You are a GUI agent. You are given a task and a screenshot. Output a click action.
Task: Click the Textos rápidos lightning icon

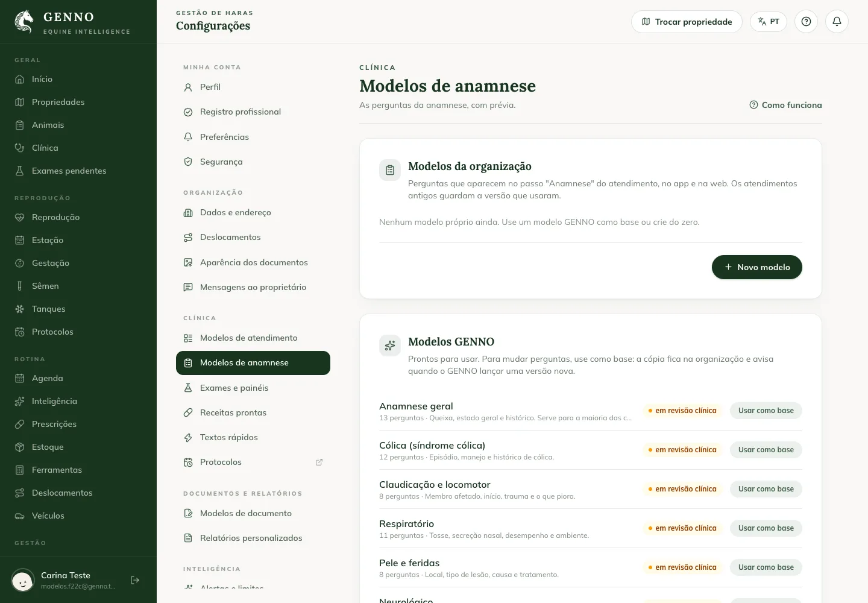click(x=188, y=437)
